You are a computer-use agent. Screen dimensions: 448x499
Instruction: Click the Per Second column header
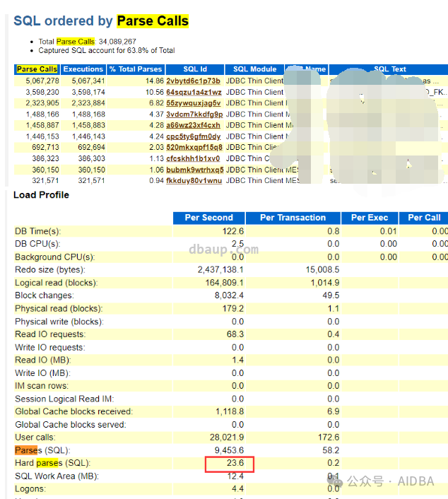[208, 218]
